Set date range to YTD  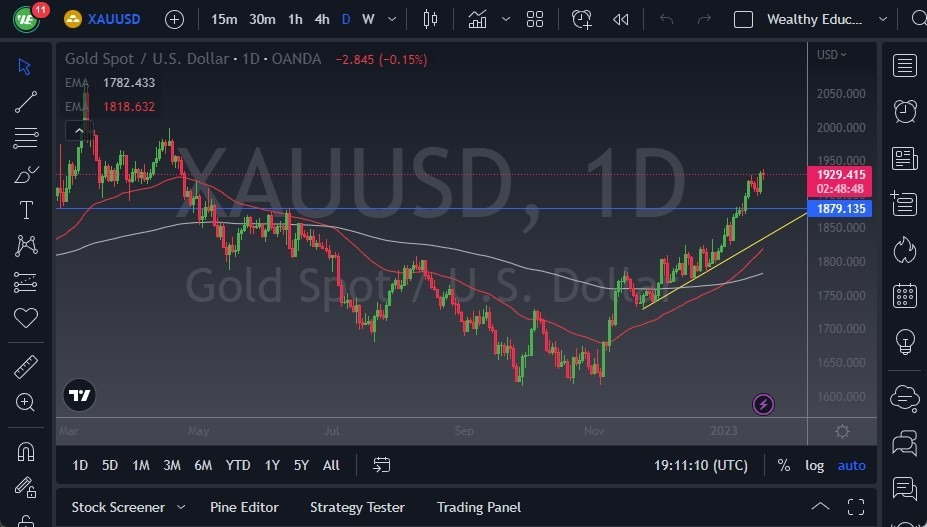click(238, 465)
